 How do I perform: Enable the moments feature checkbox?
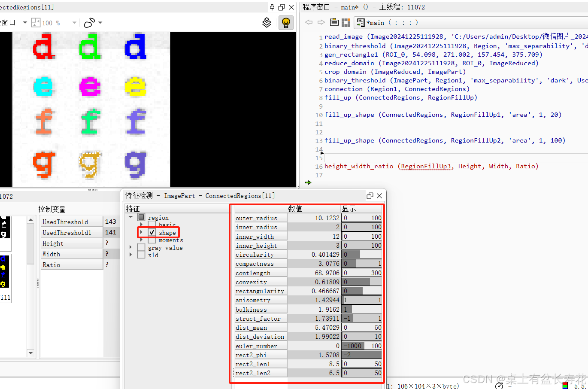(151, 240)
